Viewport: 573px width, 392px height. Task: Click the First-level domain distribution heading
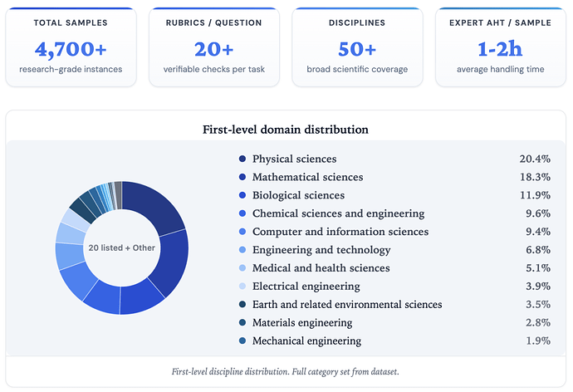286,130
